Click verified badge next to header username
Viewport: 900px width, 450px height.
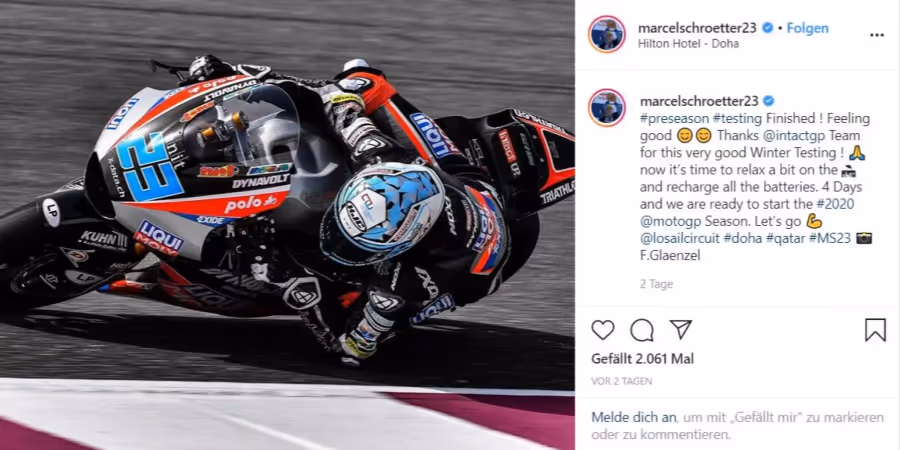pyautogui.click(x=767, y=28)
